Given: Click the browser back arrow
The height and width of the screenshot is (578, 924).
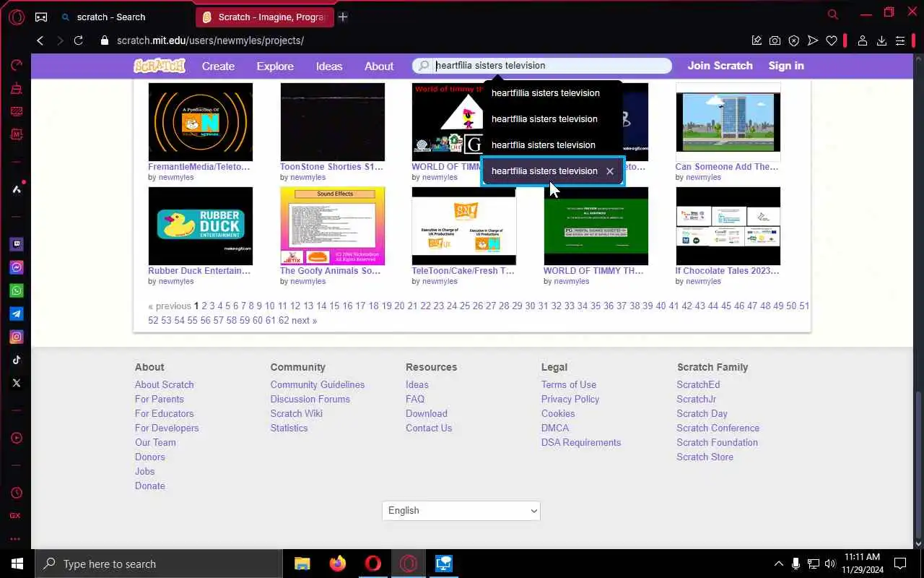Looking at the screenshot, I should [x=40, y=40].
